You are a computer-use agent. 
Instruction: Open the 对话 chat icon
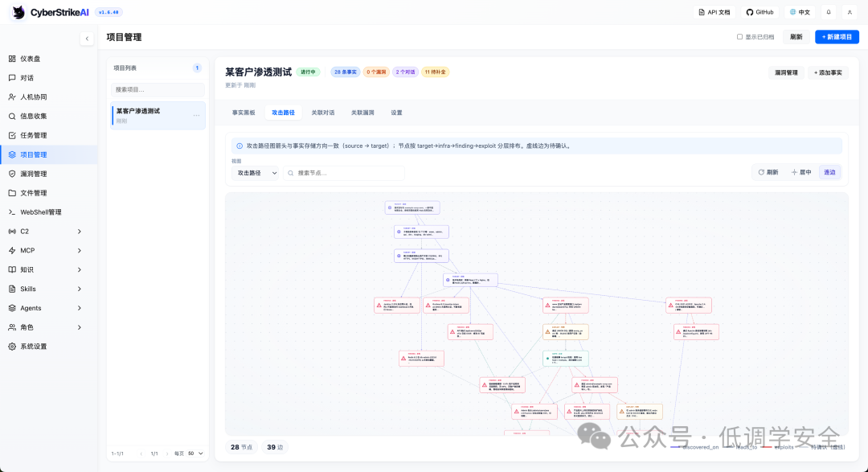(x=12, y=78)
